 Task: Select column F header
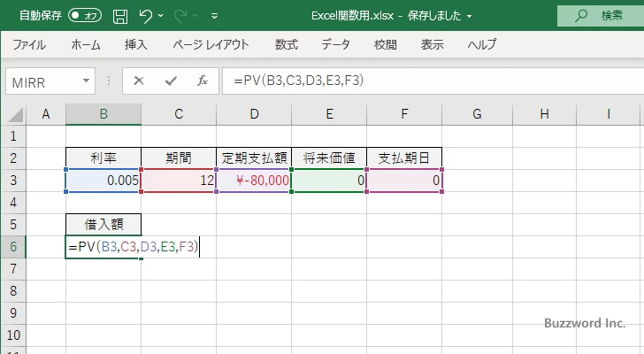point(404,114)
